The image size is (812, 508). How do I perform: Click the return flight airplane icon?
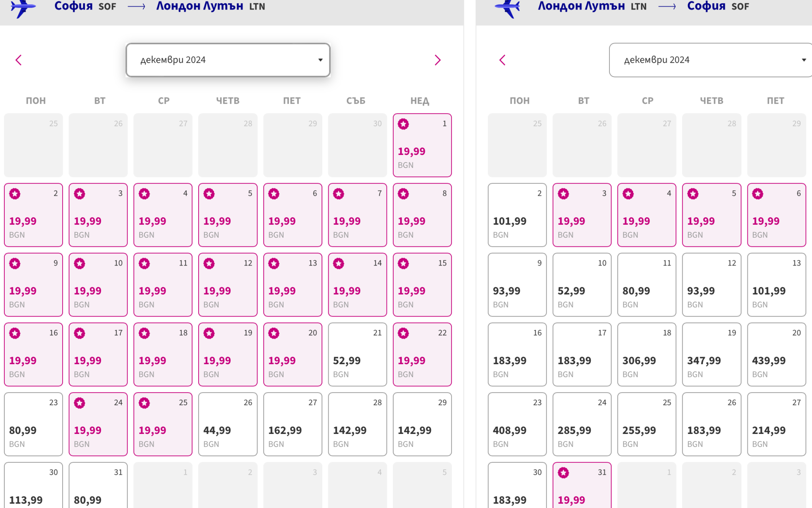[x=507, y=7]
